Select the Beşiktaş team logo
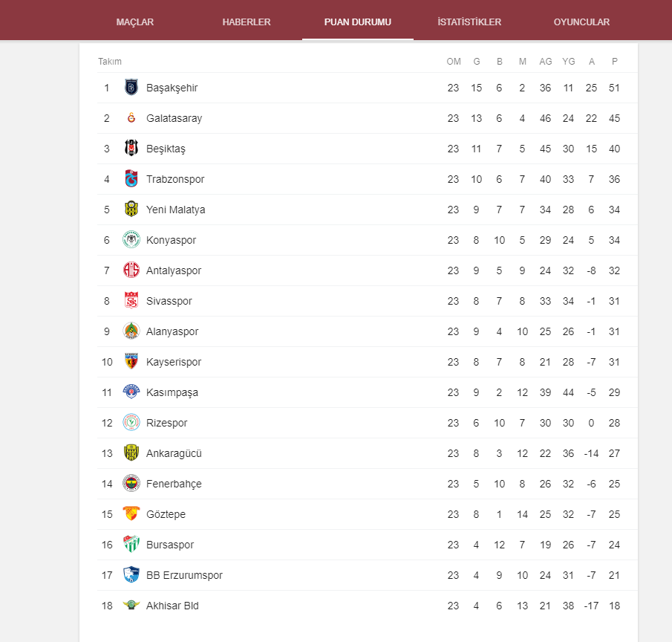Screen dimensions: 672x642 [x=131, y=149]
